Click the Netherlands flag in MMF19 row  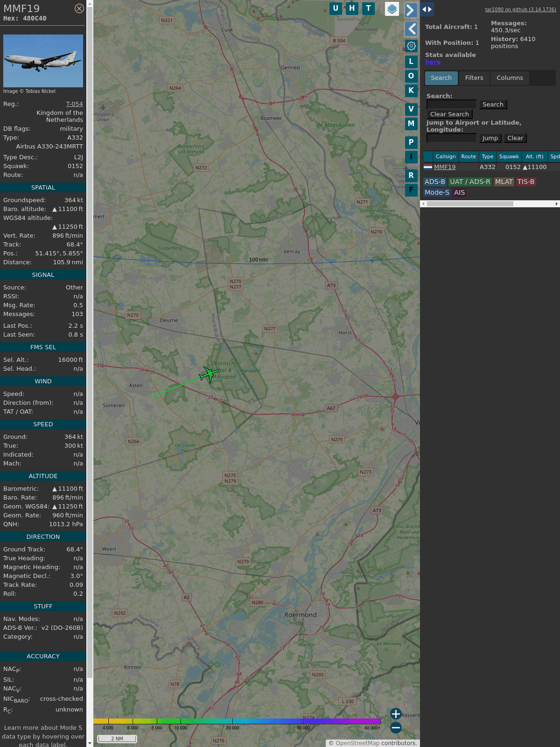point(428,167)
